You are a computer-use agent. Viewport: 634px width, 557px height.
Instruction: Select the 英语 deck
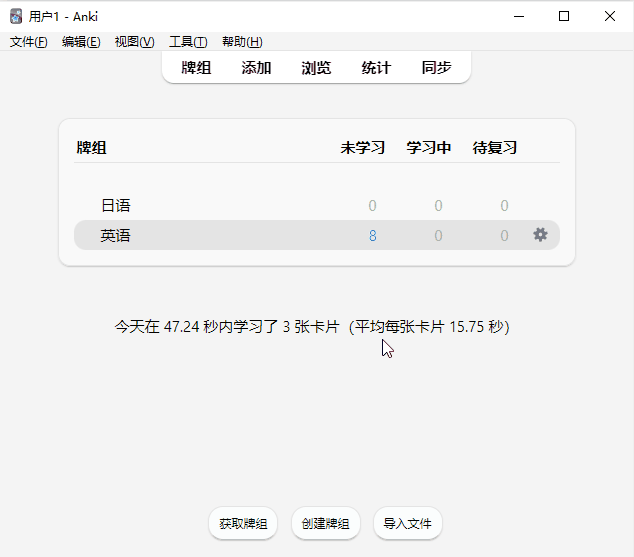point(116,235)
